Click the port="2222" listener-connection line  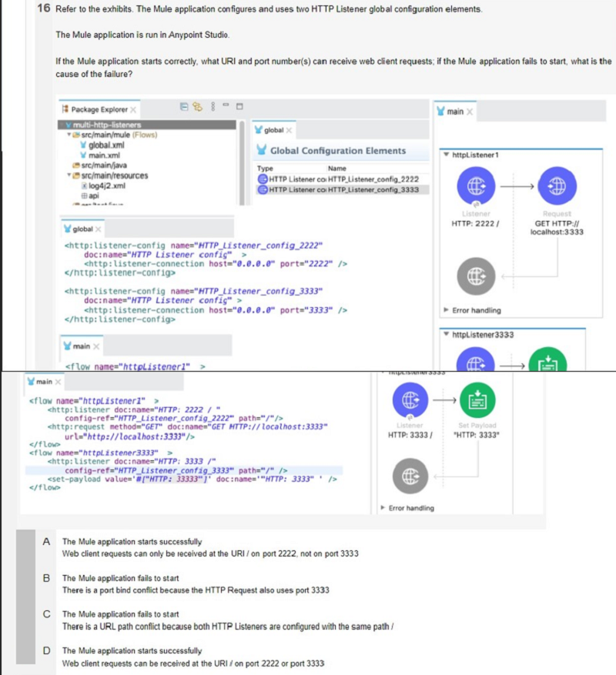(x=216, y=263)
